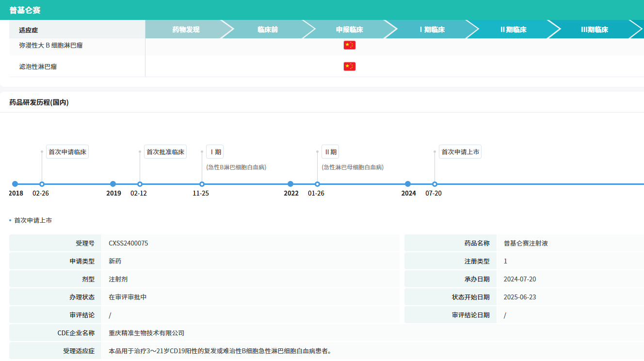This screenshot has height=361, width=644.
Task: Click the 2018 year dot on timeline
Action: point(15,184)
